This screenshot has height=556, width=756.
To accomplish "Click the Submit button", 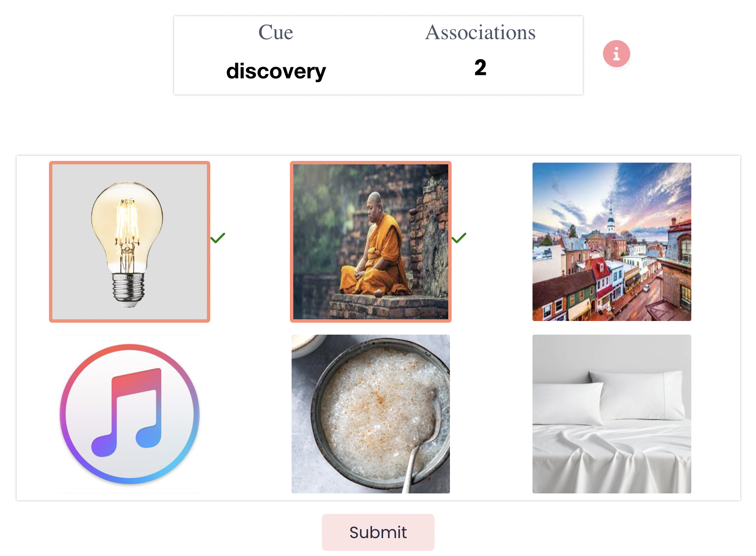I will [378, 532].
